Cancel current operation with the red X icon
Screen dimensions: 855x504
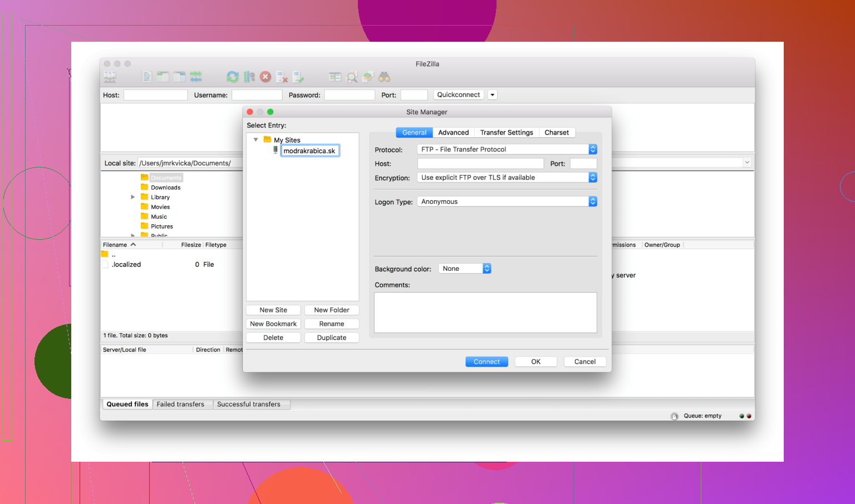266,77
